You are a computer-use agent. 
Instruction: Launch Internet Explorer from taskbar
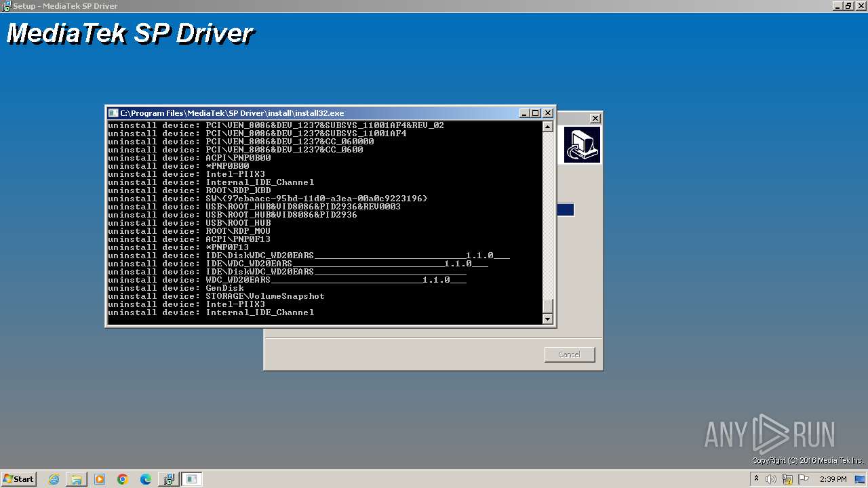54,479
